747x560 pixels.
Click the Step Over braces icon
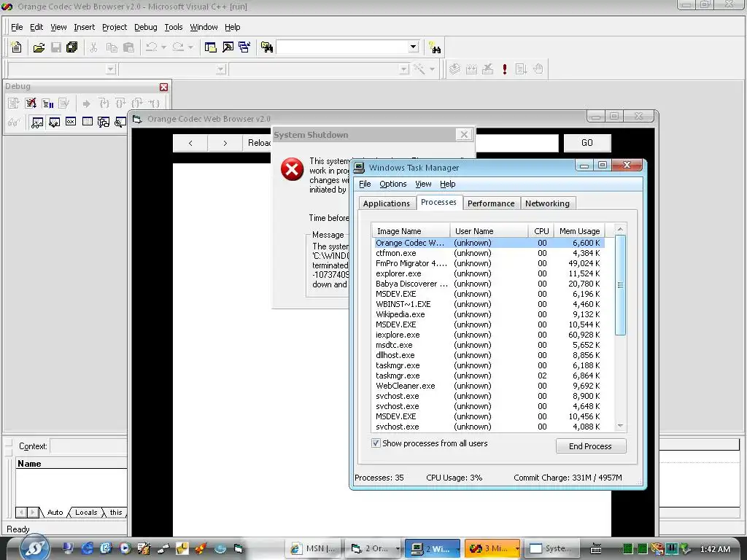click(120, 104)
